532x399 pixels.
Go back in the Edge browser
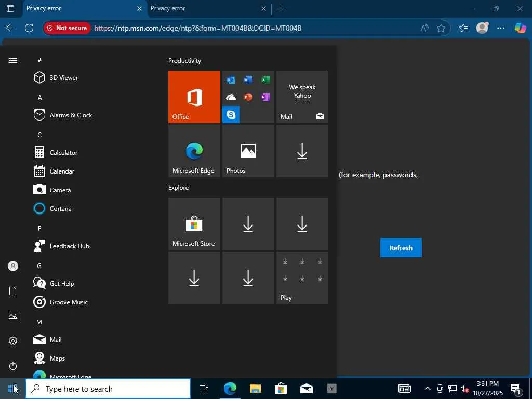click(x=10, y=28)
